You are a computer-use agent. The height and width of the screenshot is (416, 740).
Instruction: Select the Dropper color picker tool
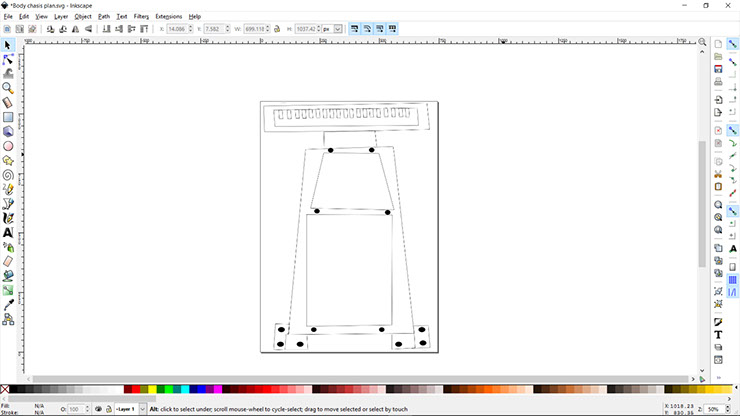(x=8, y=305)
